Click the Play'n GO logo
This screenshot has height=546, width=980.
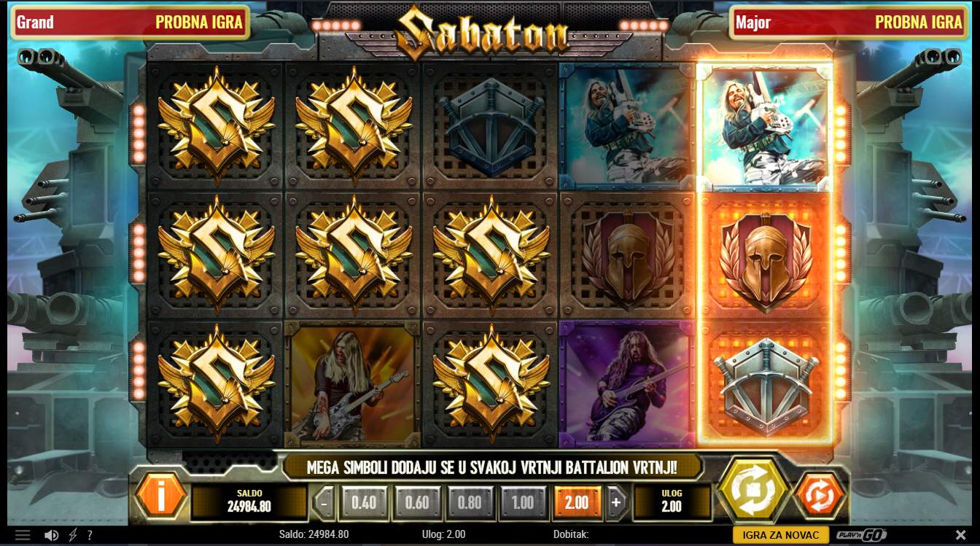tap(862, 535)
